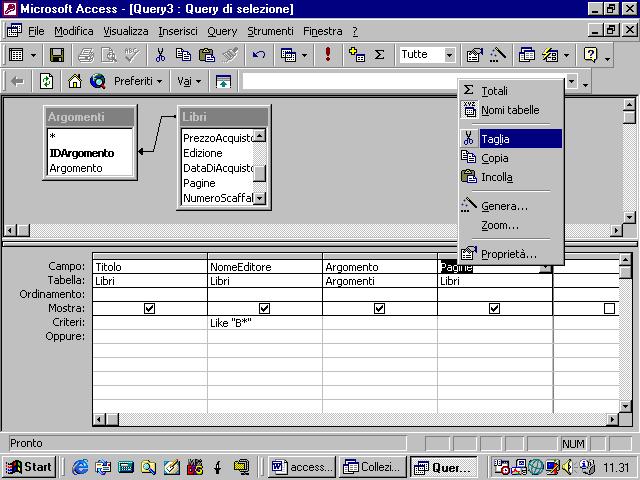Open the File menu
Image resolution: width=640 pixels, height=480 pixels.
point(36,31)
